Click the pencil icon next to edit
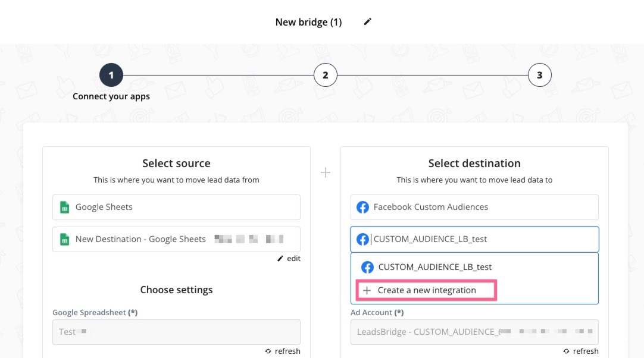The image size is (644, 358). point(280,259)
